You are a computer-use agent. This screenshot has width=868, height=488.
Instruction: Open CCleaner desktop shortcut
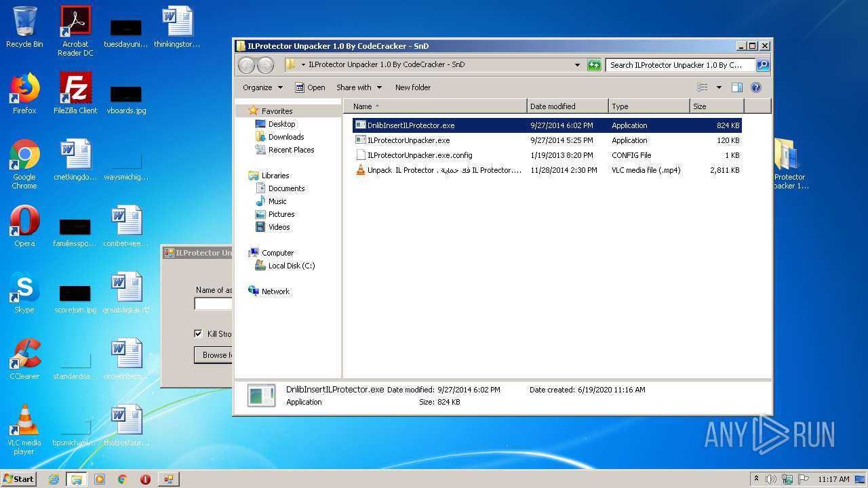(24, 359)
